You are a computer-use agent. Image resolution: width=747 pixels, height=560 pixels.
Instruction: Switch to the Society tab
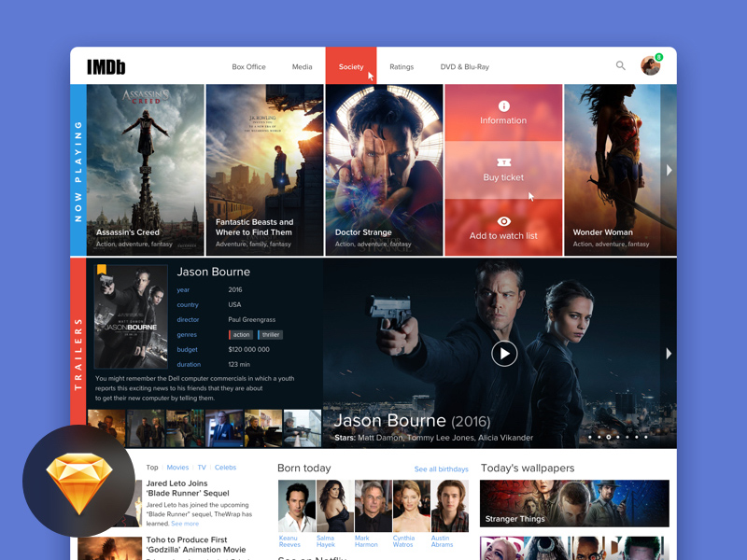351,67
